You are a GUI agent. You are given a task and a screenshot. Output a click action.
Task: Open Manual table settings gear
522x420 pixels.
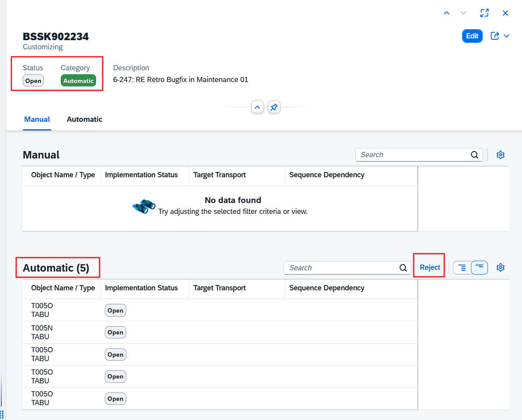coord(501,155)
